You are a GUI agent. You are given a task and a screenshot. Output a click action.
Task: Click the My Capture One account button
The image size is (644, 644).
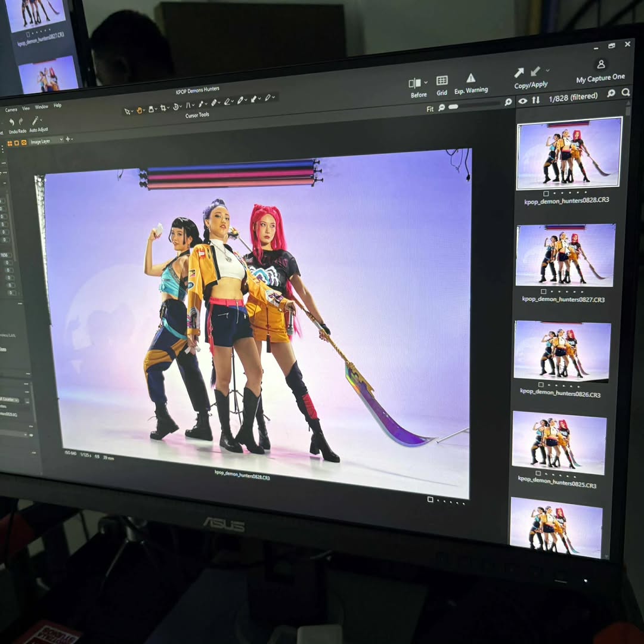[600, 64]
